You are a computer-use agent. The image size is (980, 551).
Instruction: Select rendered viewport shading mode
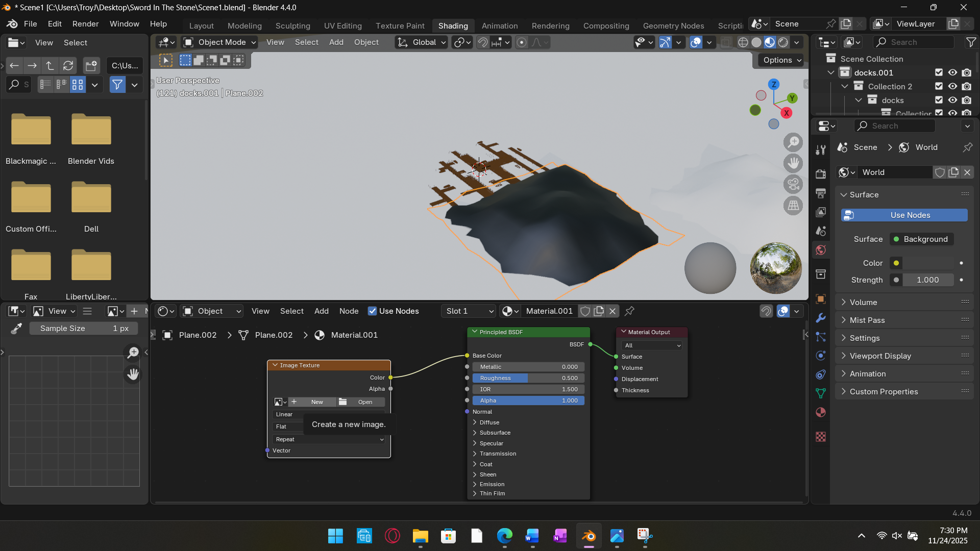(x=783, y=42)
